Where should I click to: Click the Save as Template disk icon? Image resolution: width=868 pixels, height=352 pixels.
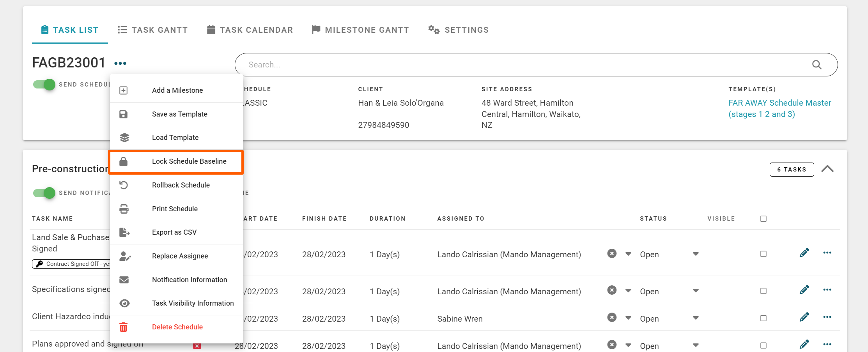[x=124, y=114]
